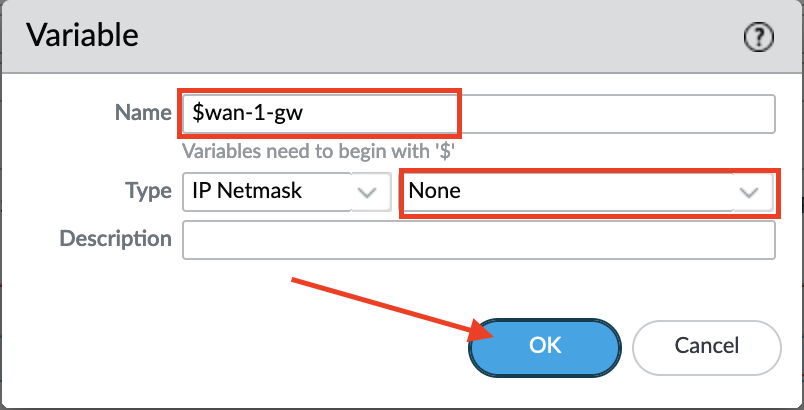
Task: Click blank space at end of Name field
Action: (620, 113)
